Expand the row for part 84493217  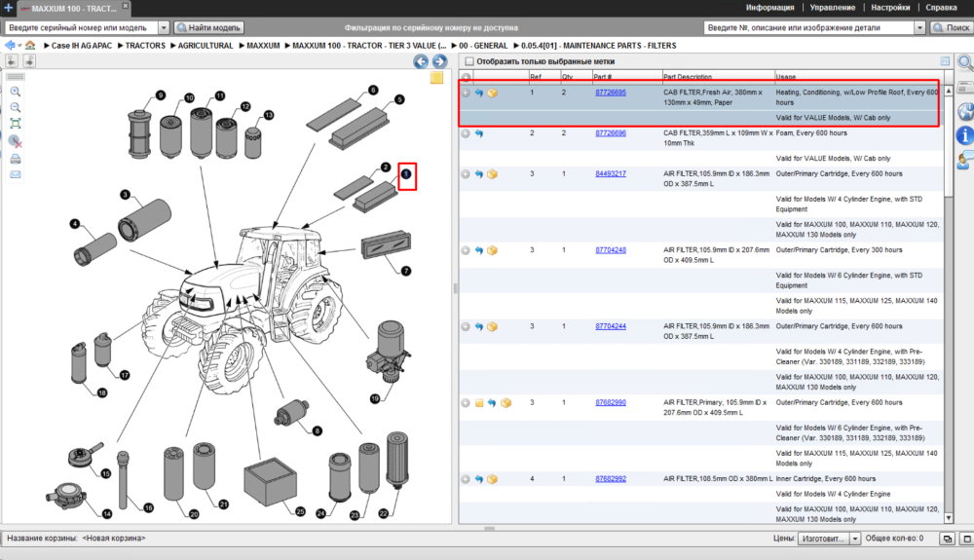pyautogui.click(x=466, y=174)
